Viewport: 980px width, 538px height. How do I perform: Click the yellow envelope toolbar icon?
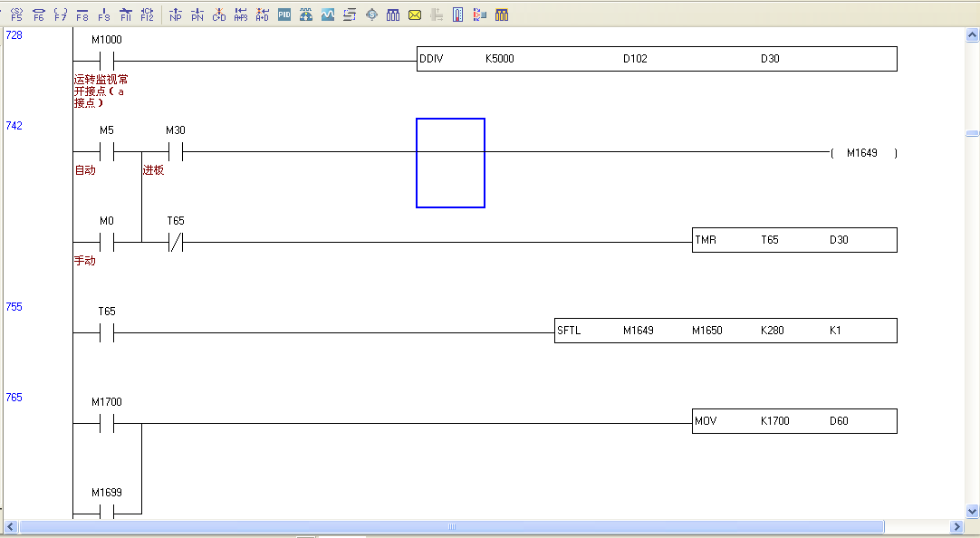tap(415, 14)
